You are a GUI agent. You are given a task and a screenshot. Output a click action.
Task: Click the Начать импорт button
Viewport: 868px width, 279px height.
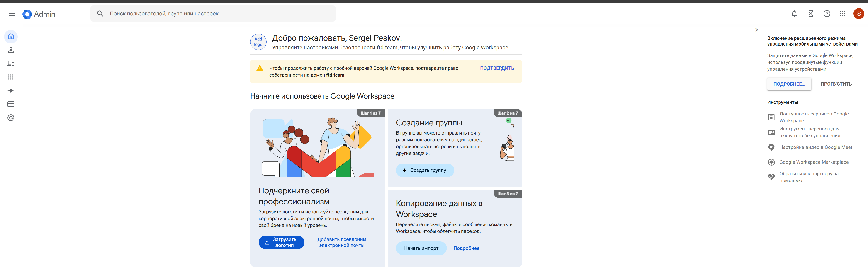point(421,248)
